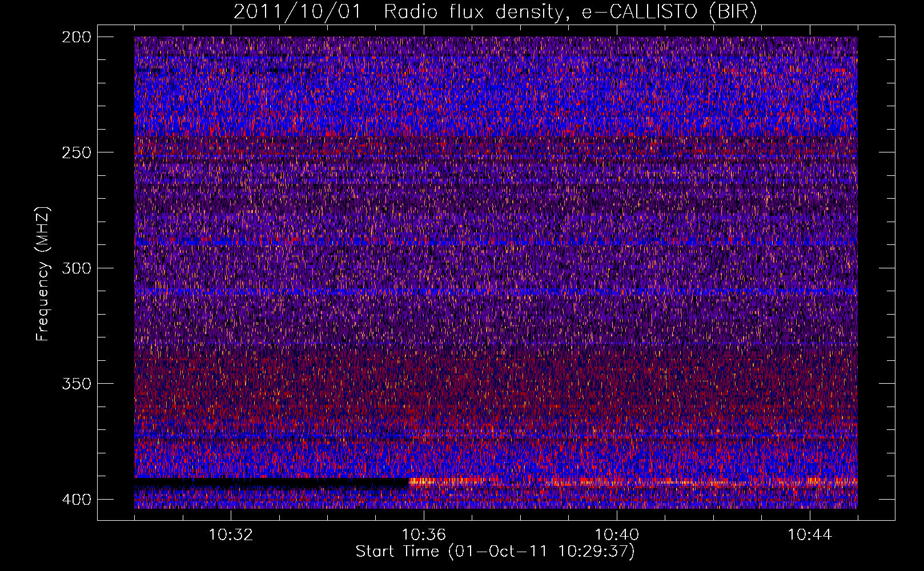
Task: Click the 300 frequency tick label
Action: click(76, 268)
